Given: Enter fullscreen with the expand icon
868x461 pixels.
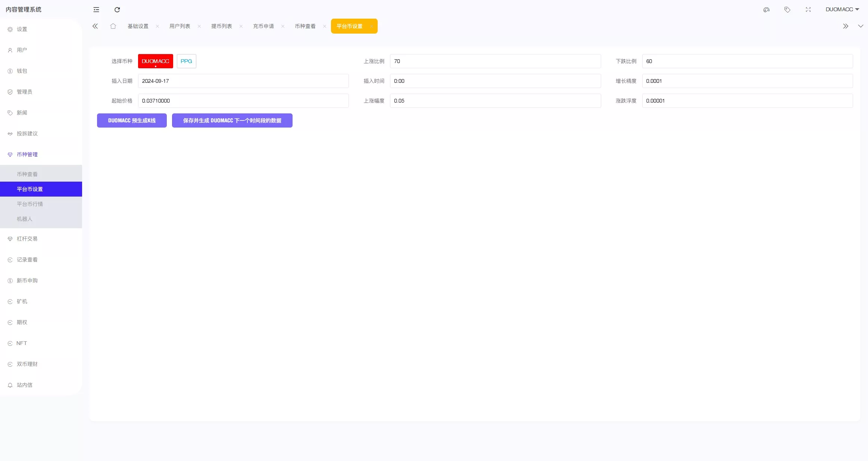Looking at the screenshot, I should (808, 10).
